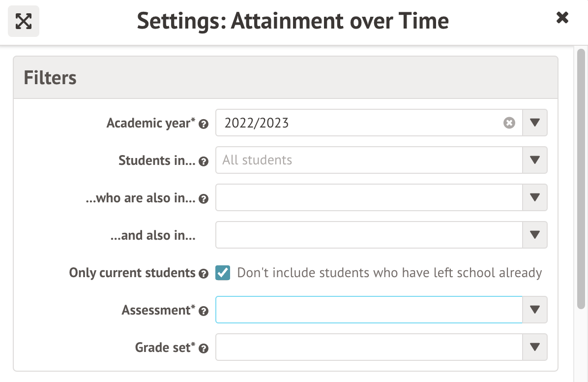
Task: Click into the Assessment input field
Action: coord(369,310)
